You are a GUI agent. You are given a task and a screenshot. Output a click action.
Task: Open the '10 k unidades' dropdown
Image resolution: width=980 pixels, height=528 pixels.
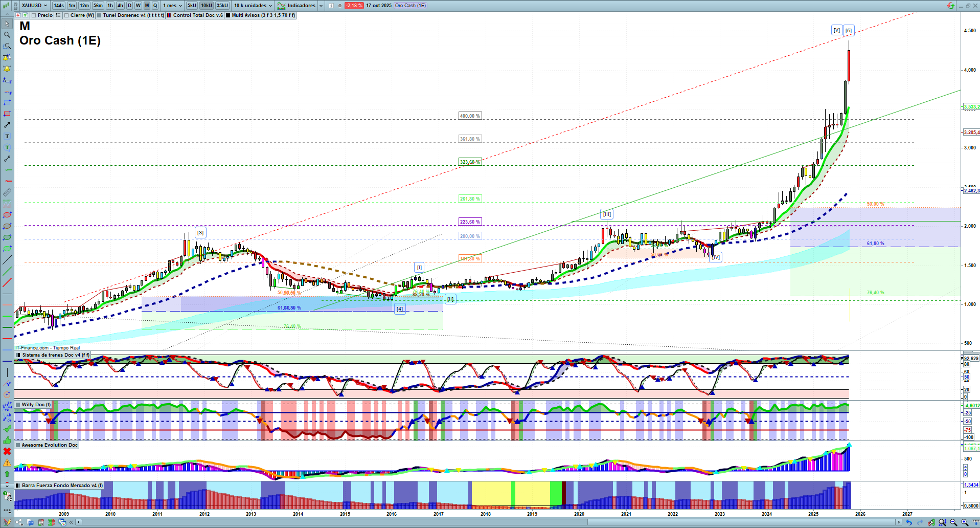tap(253, 6)
